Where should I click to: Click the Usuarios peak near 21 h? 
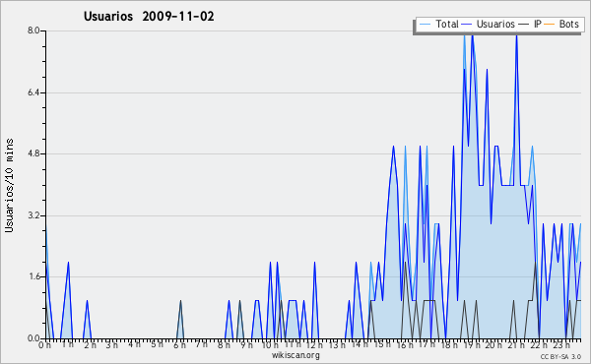516,36
